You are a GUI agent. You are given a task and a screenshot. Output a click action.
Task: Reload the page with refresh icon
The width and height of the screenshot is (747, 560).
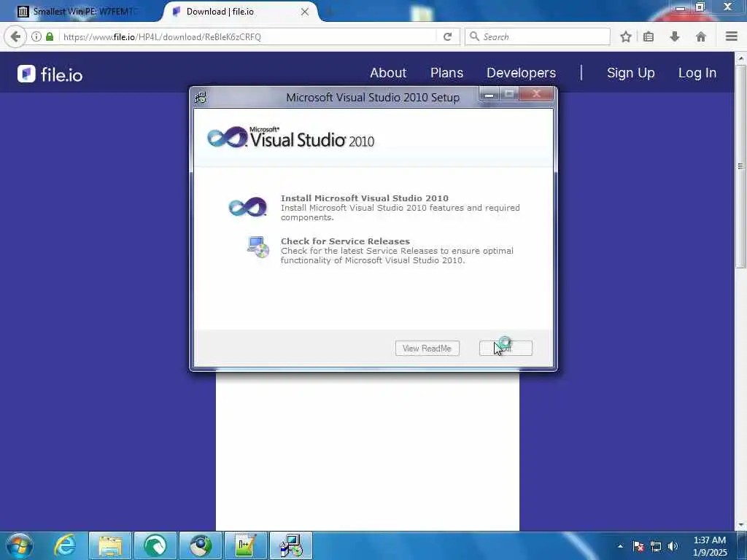pos(447,36)
